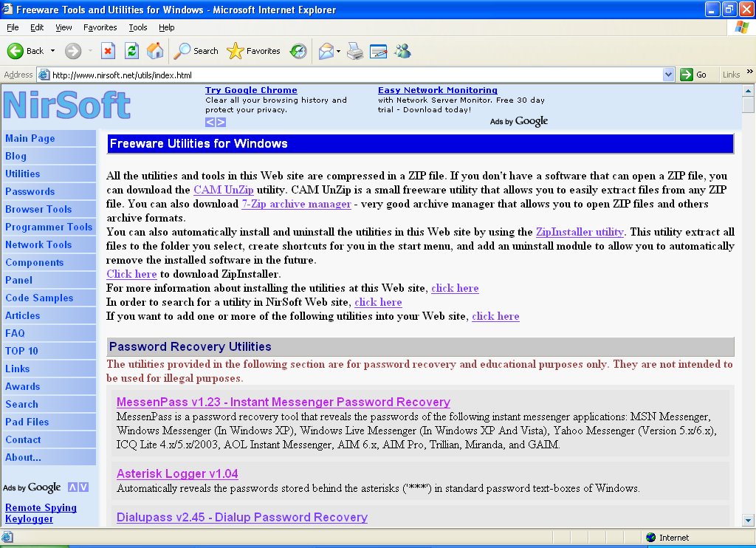
Task: Click the page scrollbar up arrow
Action: (748, 90)
